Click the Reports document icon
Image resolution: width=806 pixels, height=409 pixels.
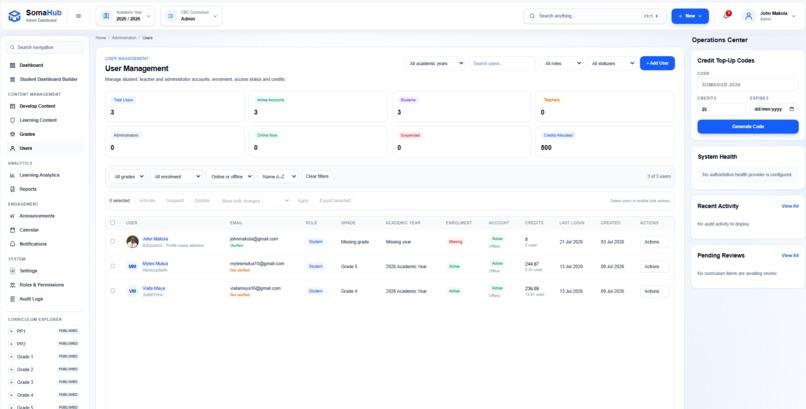click(x=12, y=189)
